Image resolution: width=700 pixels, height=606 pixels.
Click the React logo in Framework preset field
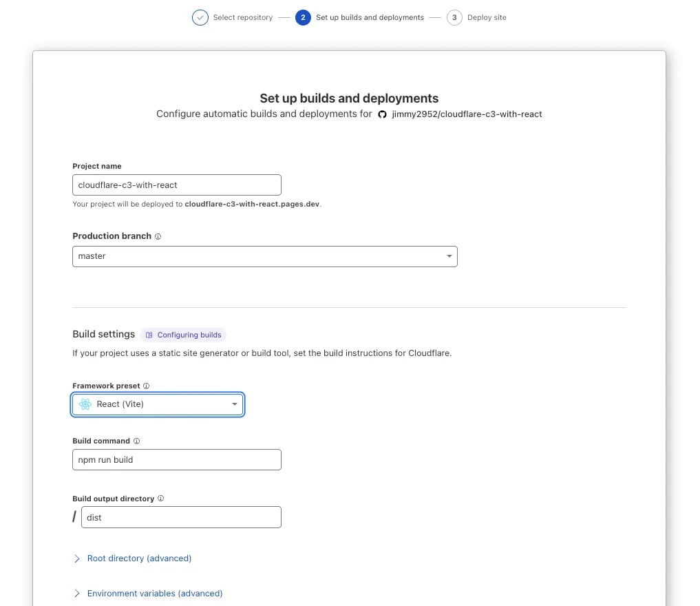(85, 404)
